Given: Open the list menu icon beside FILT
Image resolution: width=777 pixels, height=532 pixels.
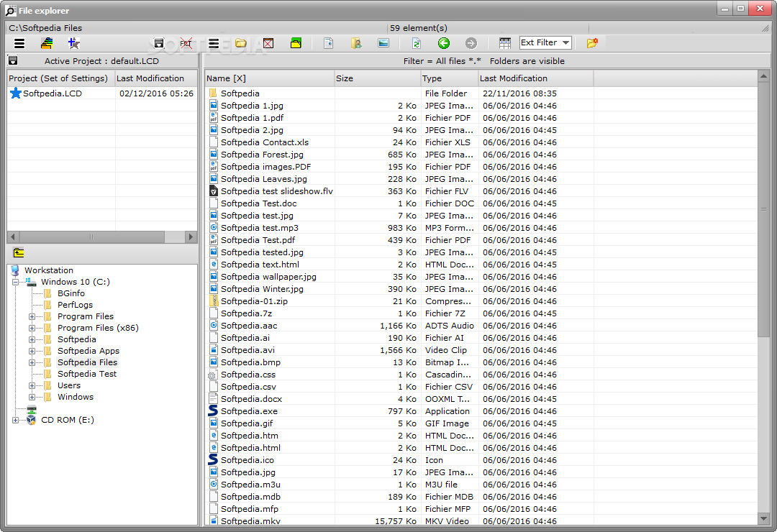Looking at the screenshot, I should point(214,44).
